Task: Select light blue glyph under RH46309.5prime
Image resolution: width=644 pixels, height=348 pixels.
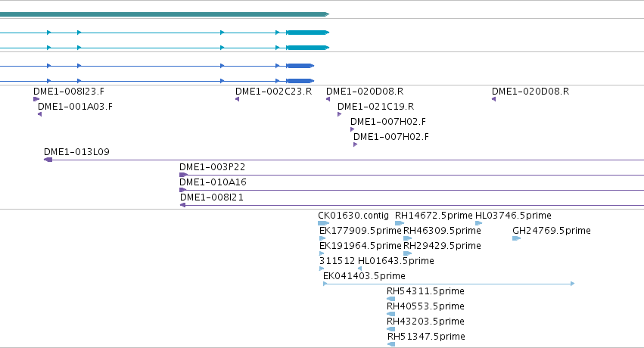Action: pyautogui.click(x=407, y=238)
